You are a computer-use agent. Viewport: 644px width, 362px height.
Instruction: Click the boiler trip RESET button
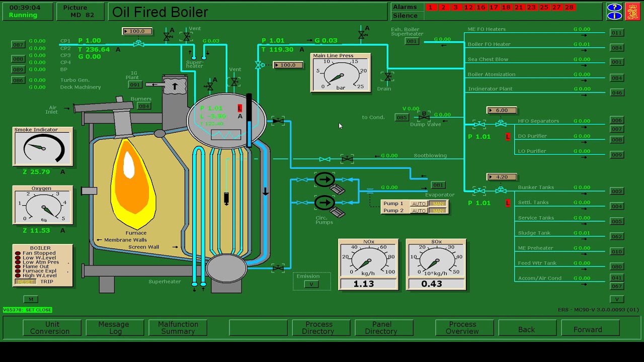click(25, 282)
